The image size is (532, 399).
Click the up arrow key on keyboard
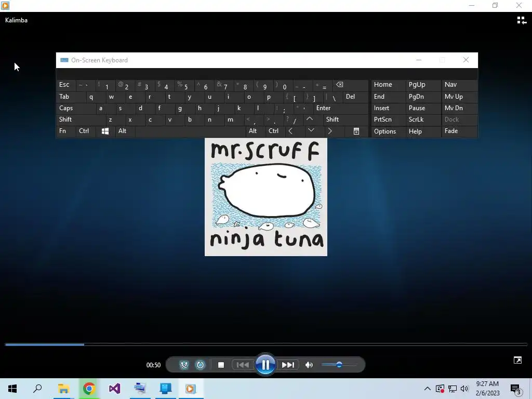tap(310, 119)
